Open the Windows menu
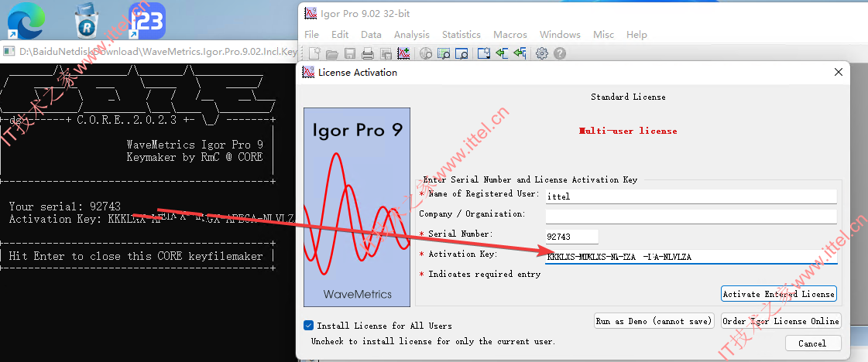 560,34
